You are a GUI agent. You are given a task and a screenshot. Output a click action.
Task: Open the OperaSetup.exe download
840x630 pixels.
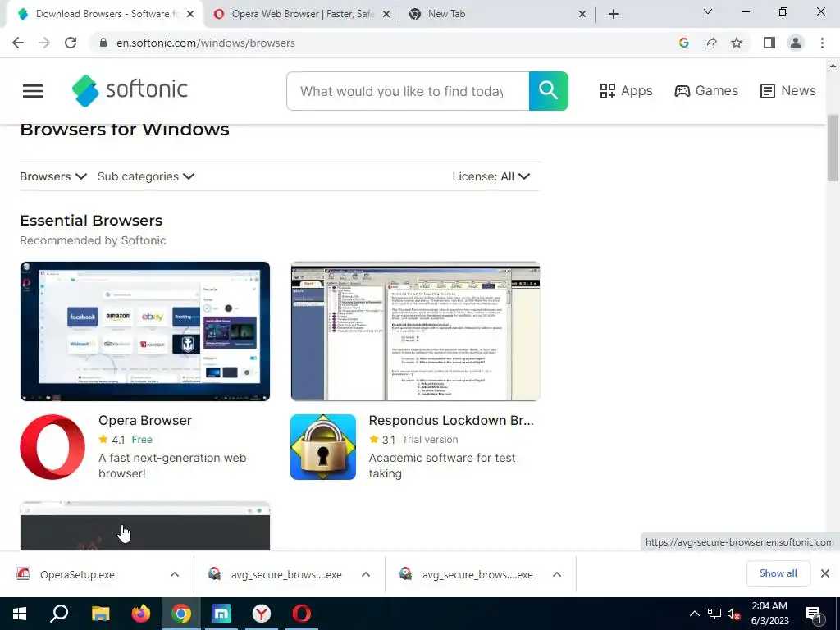tap(77, 574)
